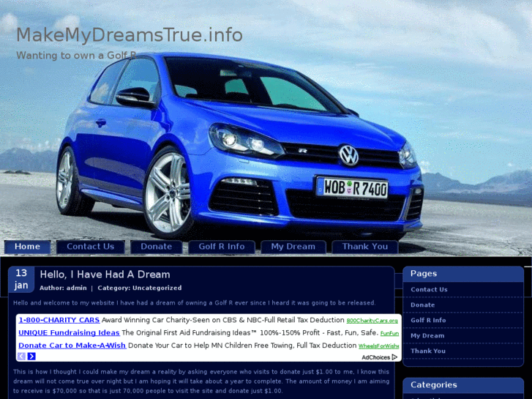Image resolution: width=532 pixels, height=399 pixels.
Task: Open the Uncategorized category link
Action: tap(157, 288)
